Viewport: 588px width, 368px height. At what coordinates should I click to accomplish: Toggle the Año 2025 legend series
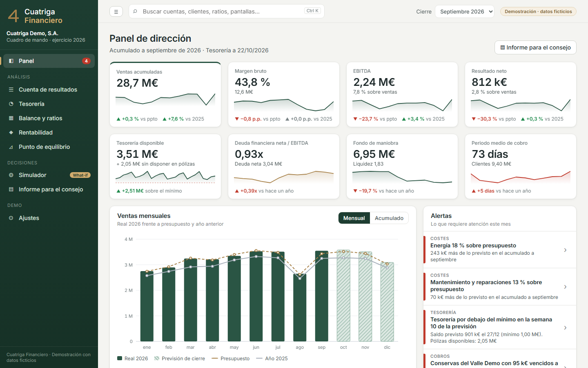[272, 359]
